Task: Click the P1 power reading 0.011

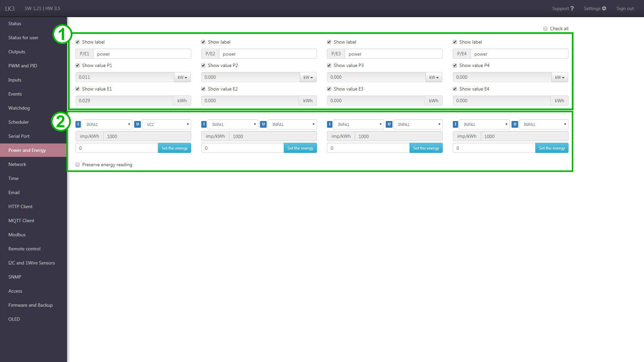Action: pyautogui.click(x=125, y=77)
